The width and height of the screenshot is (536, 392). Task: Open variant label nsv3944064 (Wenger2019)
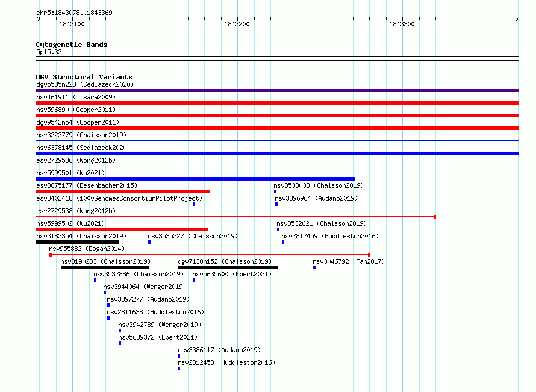(x=145, y=287)
